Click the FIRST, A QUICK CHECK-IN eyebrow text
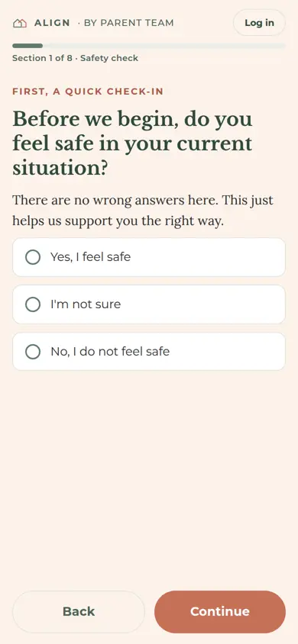 tap(88, 91)
